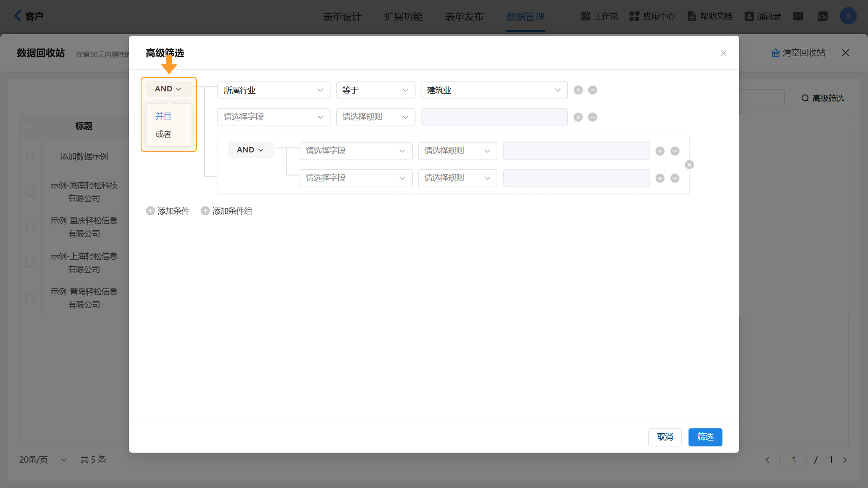Go to the next page arrow
This screenshot has height=488, width=868.
coord(845,460)
